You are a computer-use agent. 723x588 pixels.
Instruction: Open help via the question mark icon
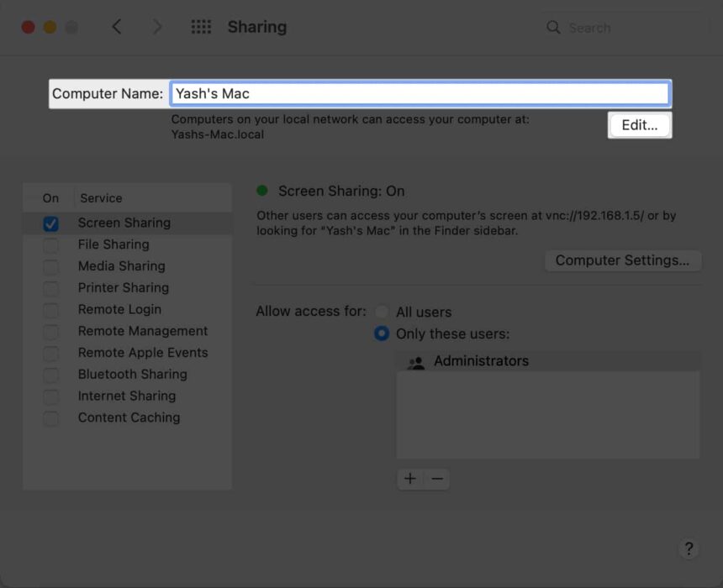pyautogui.click(x=689, y=549)
